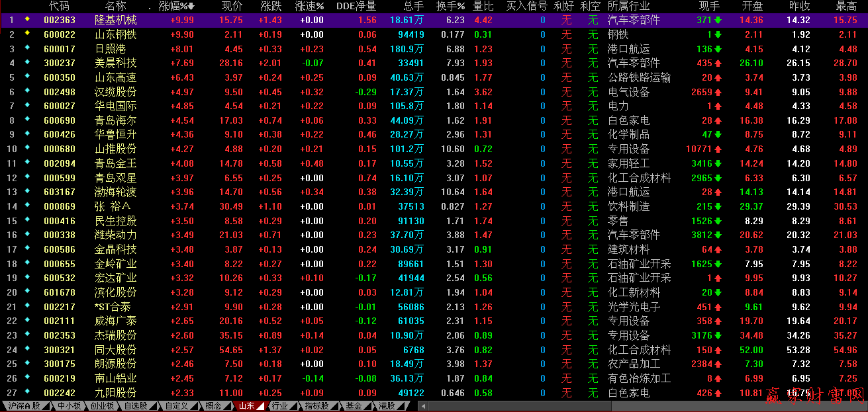Image resolution: width=868 pixels, height=412 pixels.
Task: Select the 青岛海尔 stock row
Action: click(116, 120)
